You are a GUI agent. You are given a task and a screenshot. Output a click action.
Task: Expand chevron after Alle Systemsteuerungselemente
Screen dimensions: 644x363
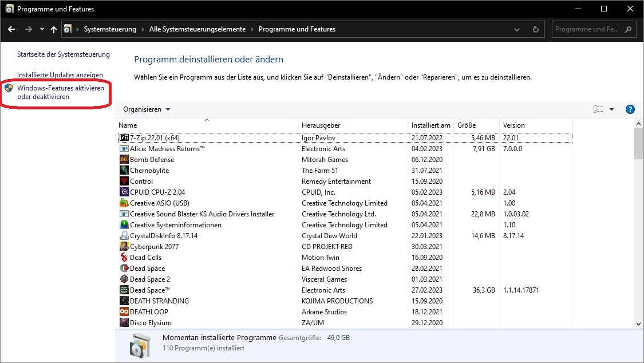(x=252, y=29)
